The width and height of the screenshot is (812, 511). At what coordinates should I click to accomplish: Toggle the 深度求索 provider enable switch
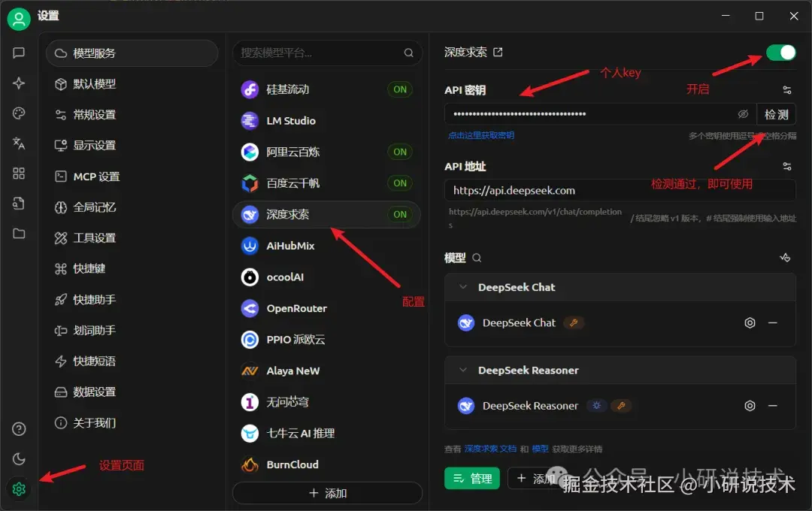[780, 53]
